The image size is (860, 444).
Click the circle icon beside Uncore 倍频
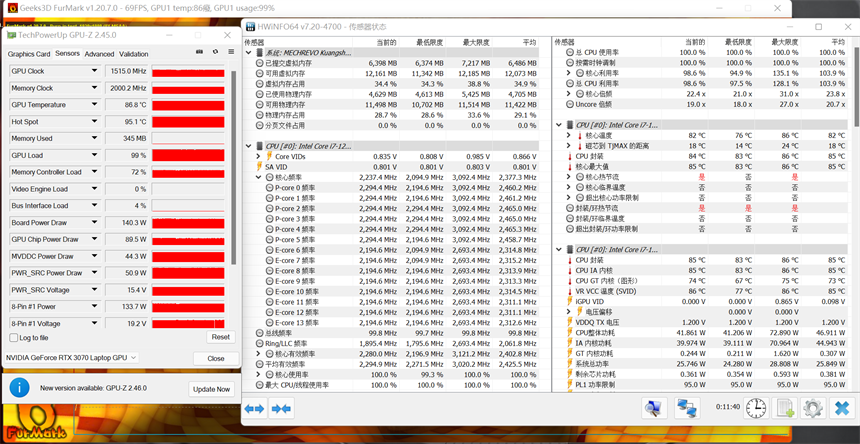[570, 104]
